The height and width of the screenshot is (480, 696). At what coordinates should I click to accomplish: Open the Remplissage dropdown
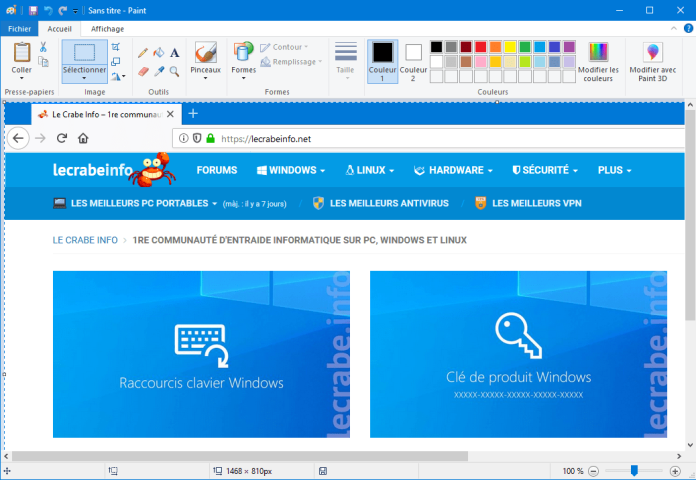(291, 62)
